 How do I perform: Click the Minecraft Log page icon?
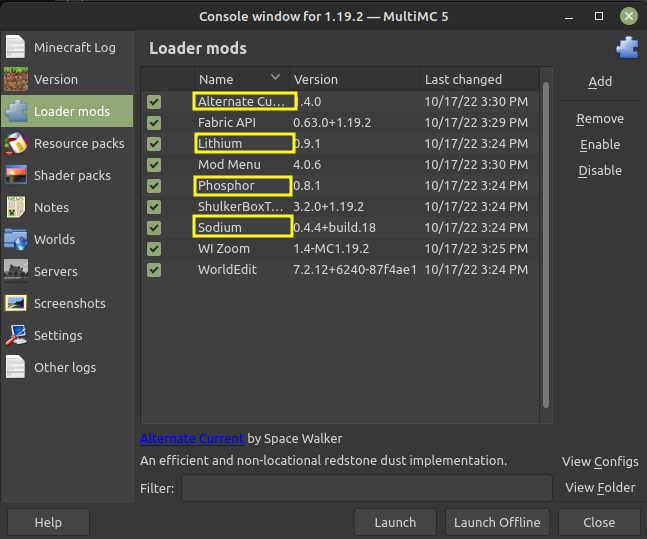16,47
